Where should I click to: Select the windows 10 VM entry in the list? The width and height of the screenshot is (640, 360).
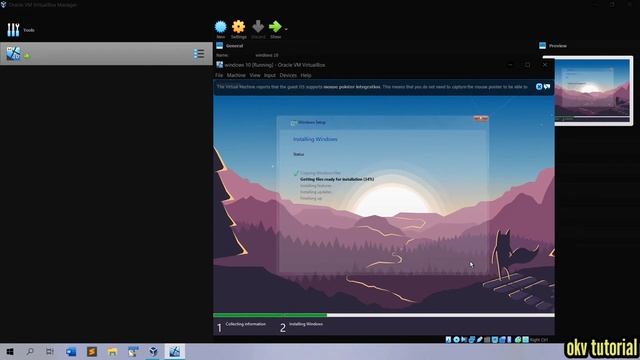[106, 53]
